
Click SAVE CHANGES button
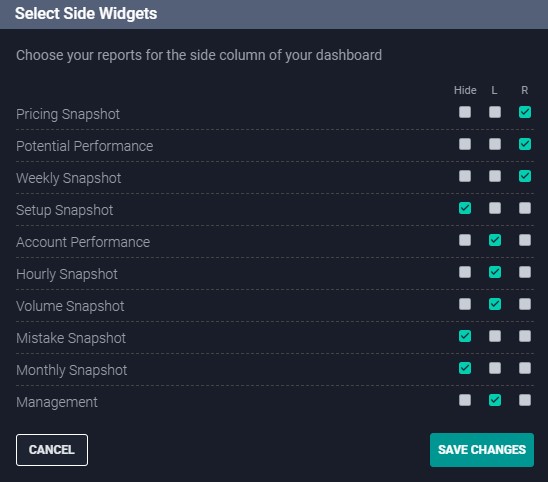482,450
